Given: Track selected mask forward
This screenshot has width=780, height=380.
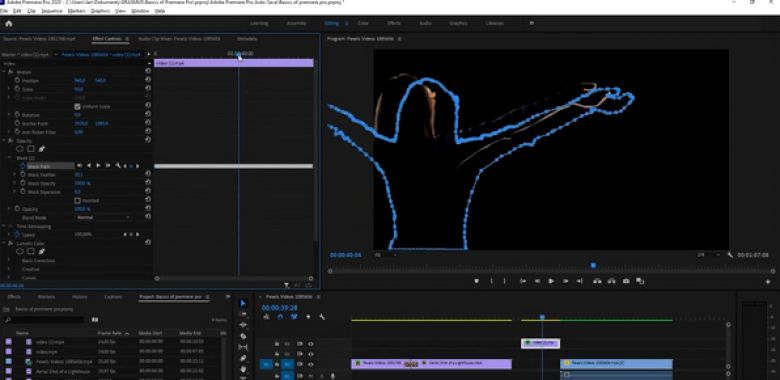Looking at the screenshot, I should coord(98,166).
